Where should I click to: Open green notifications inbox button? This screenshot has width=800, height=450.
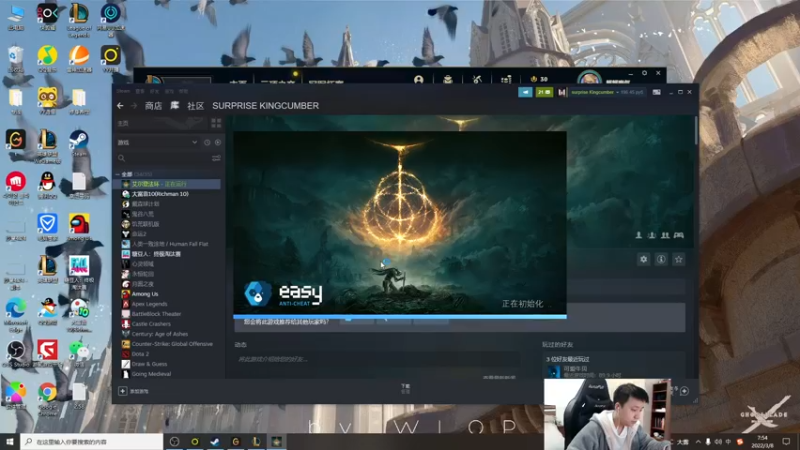pyautogui.click(x=544, y=92)
